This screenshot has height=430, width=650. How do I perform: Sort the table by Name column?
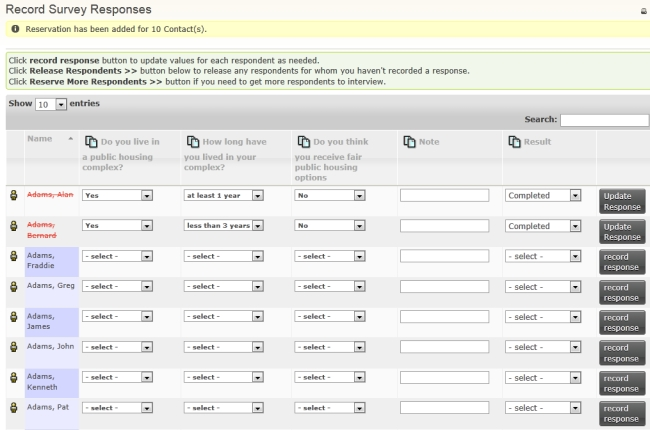(50, 139)
